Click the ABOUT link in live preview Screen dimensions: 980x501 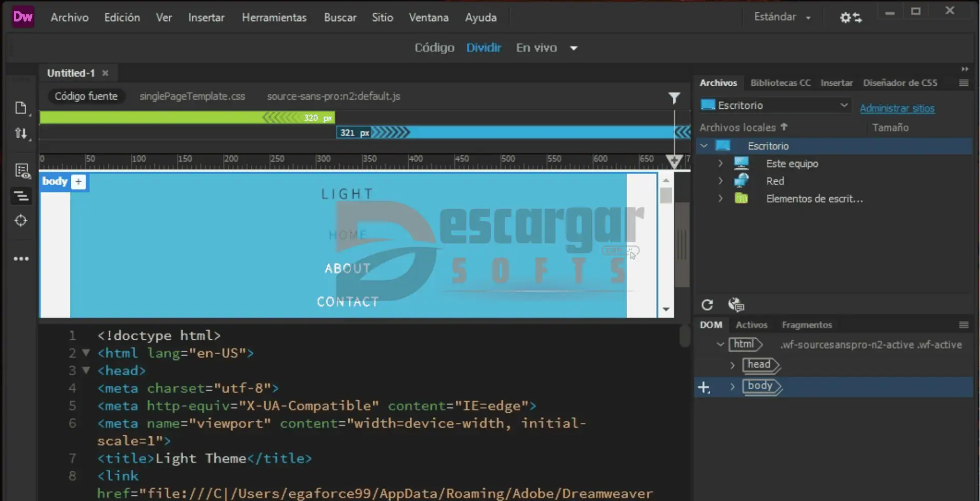click(347, 268)
